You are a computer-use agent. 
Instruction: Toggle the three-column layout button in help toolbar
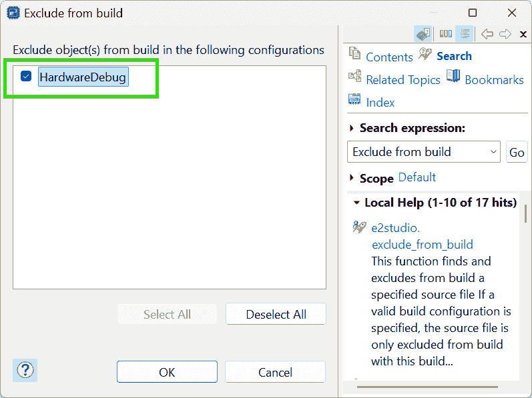pos(445,34)
